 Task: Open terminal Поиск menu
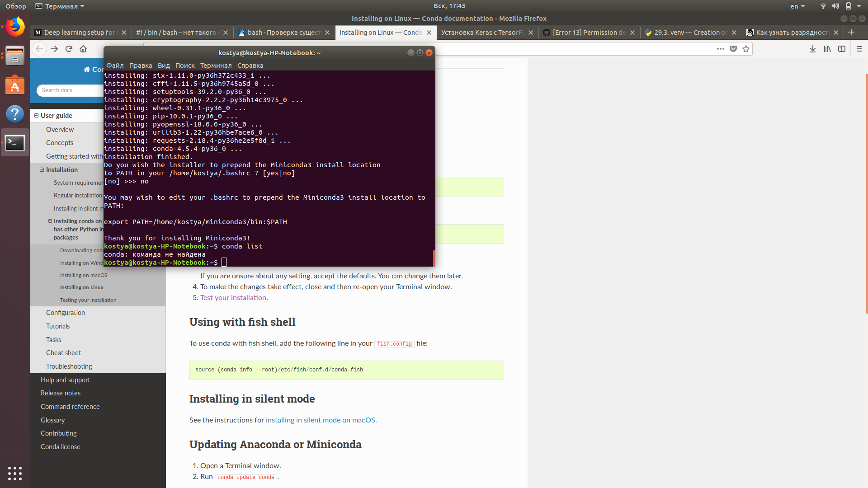tap(185, 66)
